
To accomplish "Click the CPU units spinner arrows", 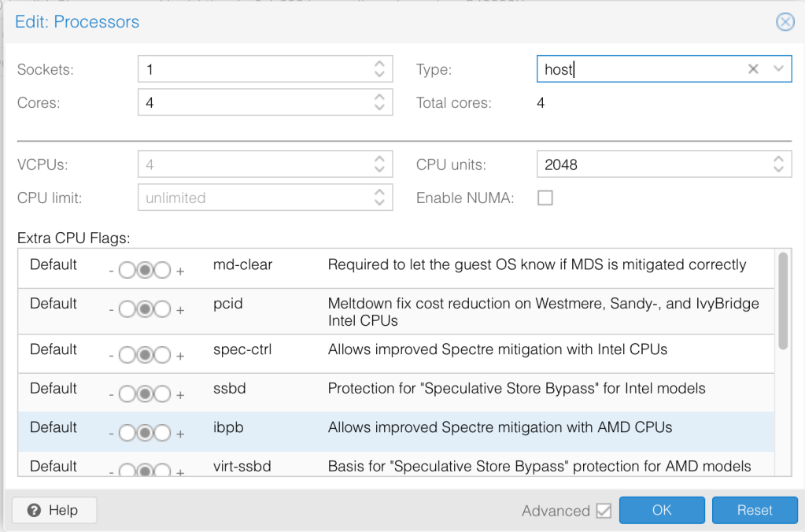I will [x=777, y=164].
